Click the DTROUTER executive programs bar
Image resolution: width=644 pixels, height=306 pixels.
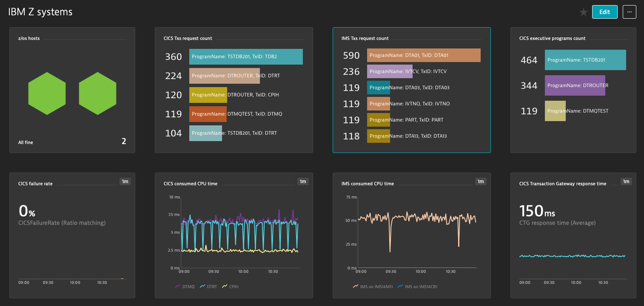[575, 85]
